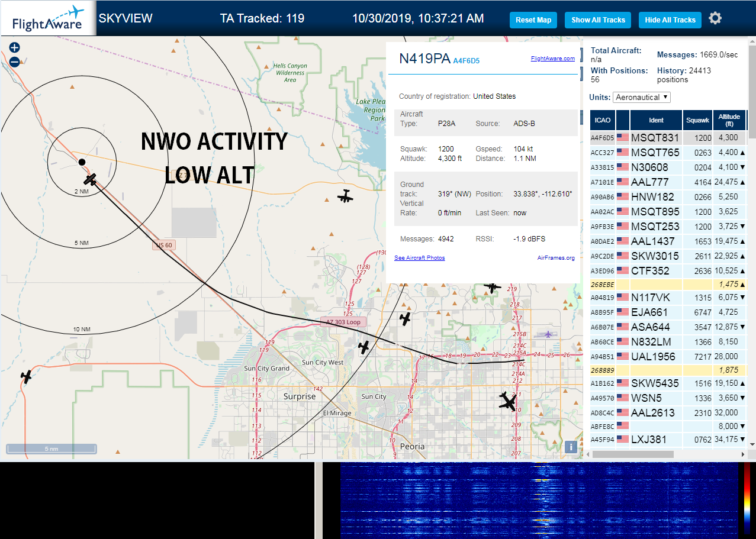Open A4F6D5 ICAO link beside N419PA

[x=467, y=60]
